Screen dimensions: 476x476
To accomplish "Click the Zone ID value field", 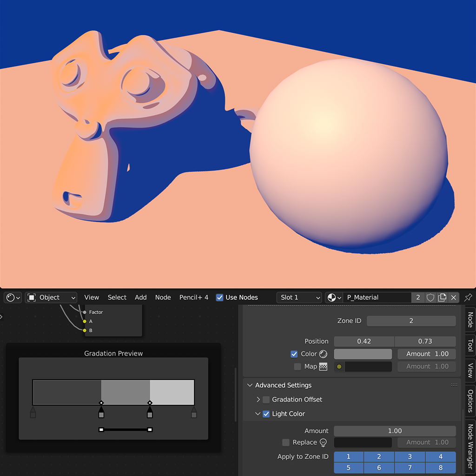I will point(411,321).
